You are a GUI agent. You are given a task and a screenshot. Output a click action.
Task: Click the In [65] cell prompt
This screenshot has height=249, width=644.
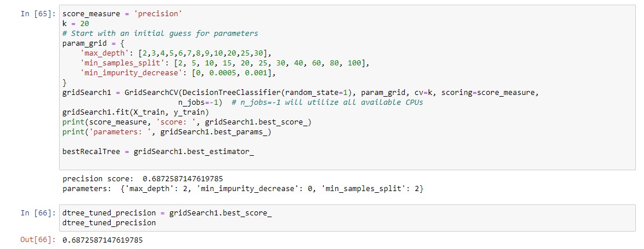tap(38, 13)
